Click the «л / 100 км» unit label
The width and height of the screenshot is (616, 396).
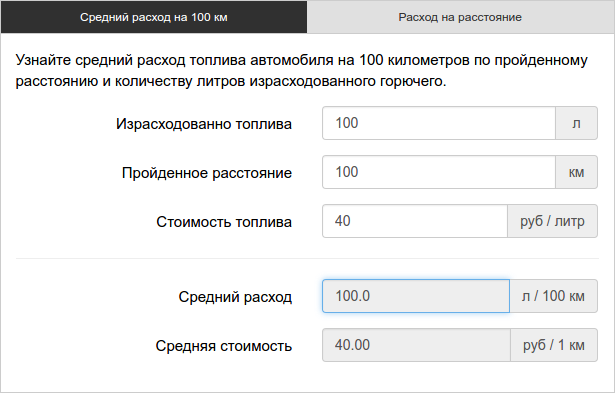554,296
